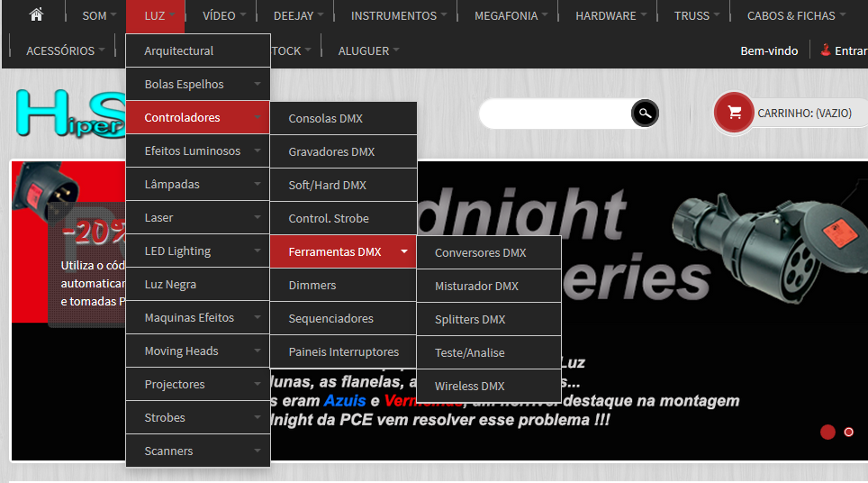Open the ACESSÓRIOS menu
The width and height of the screenshot is (868, 483).
pos(65,50)
